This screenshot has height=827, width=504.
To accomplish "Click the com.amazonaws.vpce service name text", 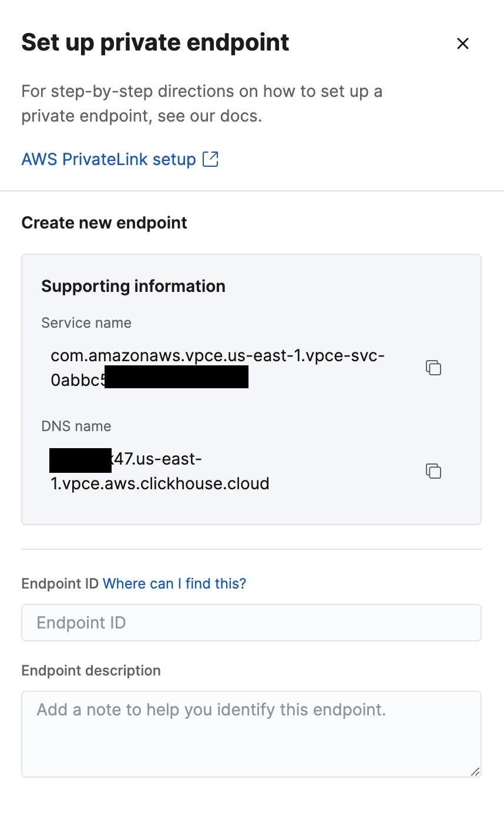I will pos(217,368).
